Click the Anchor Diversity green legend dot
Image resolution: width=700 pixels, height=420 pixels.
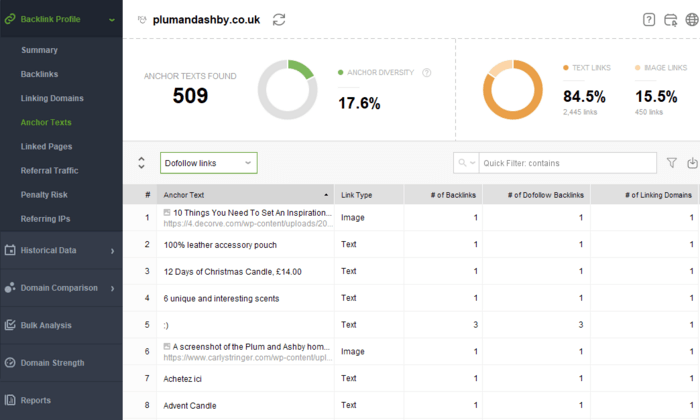point(341,72)
